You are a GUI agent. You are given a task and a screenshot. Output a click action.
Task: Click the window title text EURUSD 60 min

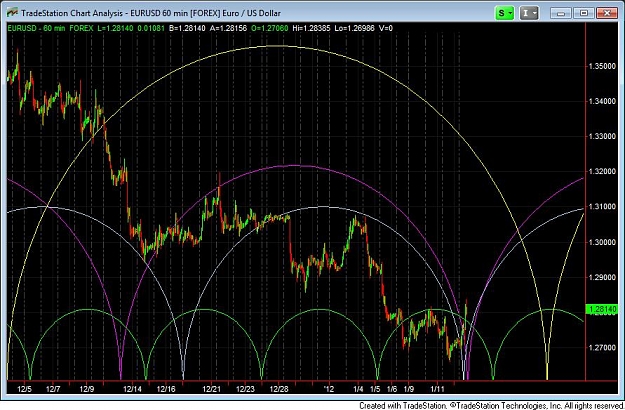tap(160, 13)
